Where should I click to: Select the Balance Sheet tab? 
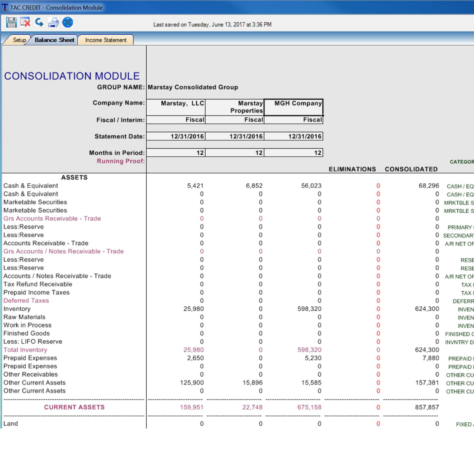click(x=54, y=40)
